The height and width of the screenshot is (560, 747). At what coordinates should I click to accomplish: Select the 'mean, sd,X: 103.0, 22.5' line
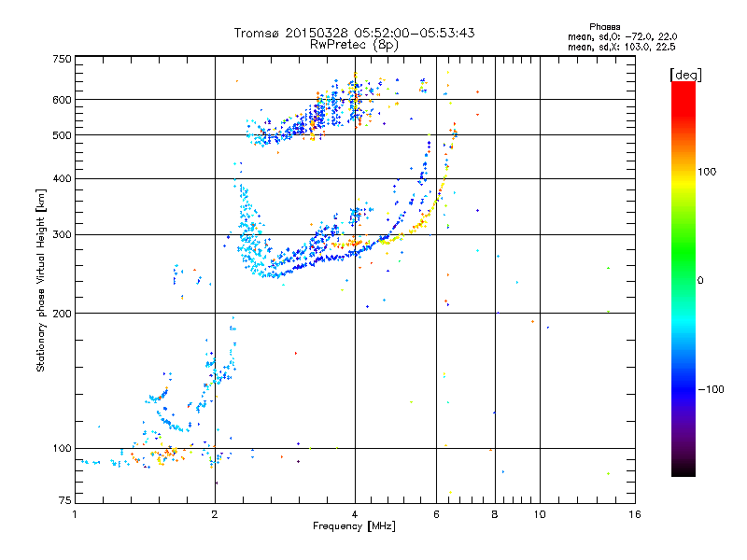point(621,47)
